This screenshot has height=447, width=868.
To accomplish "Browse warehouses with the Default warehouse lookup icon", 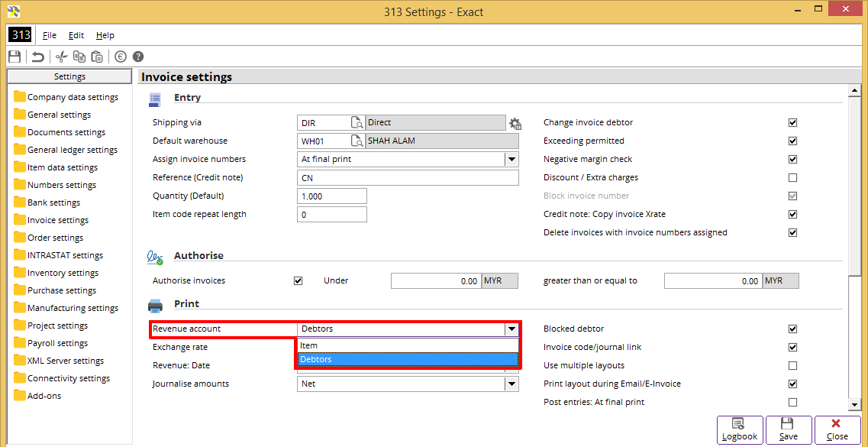I will point(357,141).
